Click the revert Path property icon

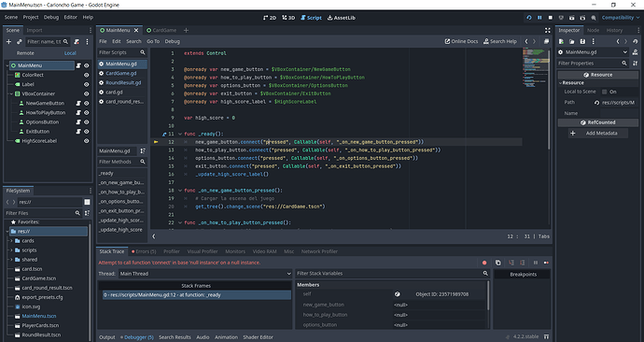click(596, 103)
